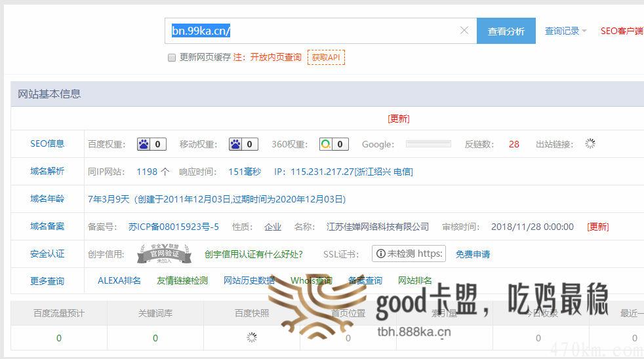The height and width of the screenshot is (359, 644).
Task: Open the 域名备案 row label
Action: 47,226
